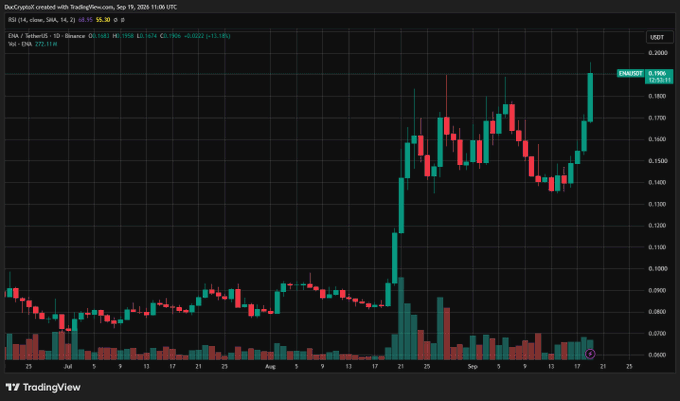The height and width of the screenshot is (401, 680).
Task: Click the volume value 272.11M
Action: 46,44
